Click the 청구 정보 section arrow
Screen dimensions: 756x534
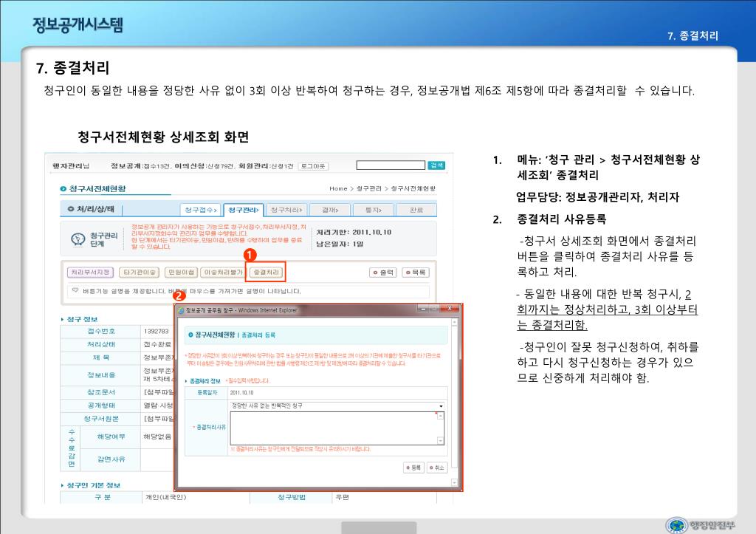62,319
